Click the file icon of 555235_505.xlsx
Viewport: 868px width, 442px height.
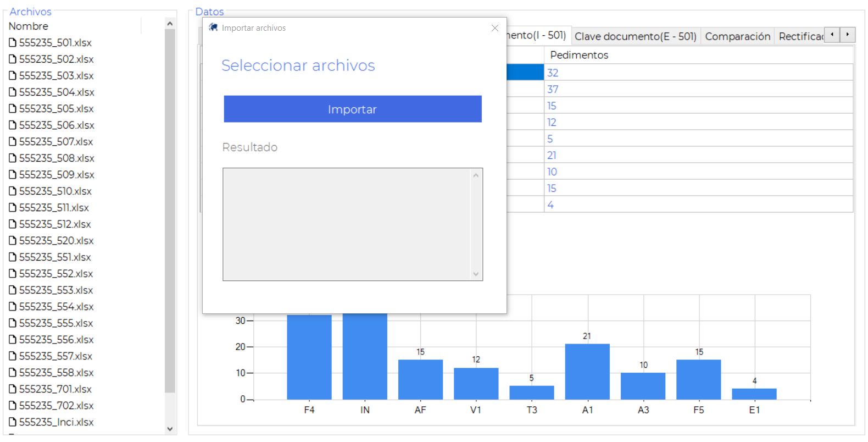point(13,109)
